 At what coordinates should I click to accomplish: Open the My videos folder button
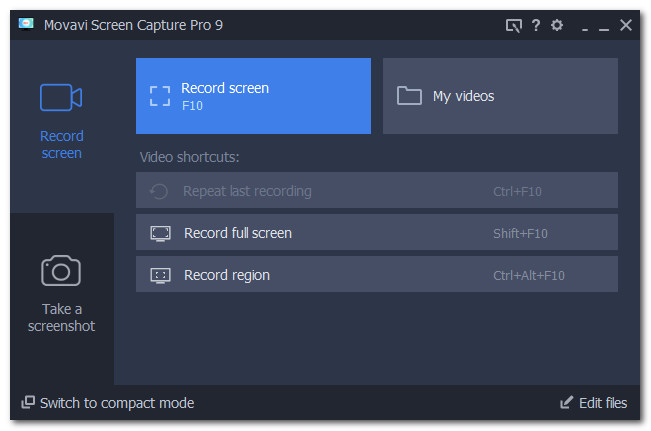(x=500, y=96)
